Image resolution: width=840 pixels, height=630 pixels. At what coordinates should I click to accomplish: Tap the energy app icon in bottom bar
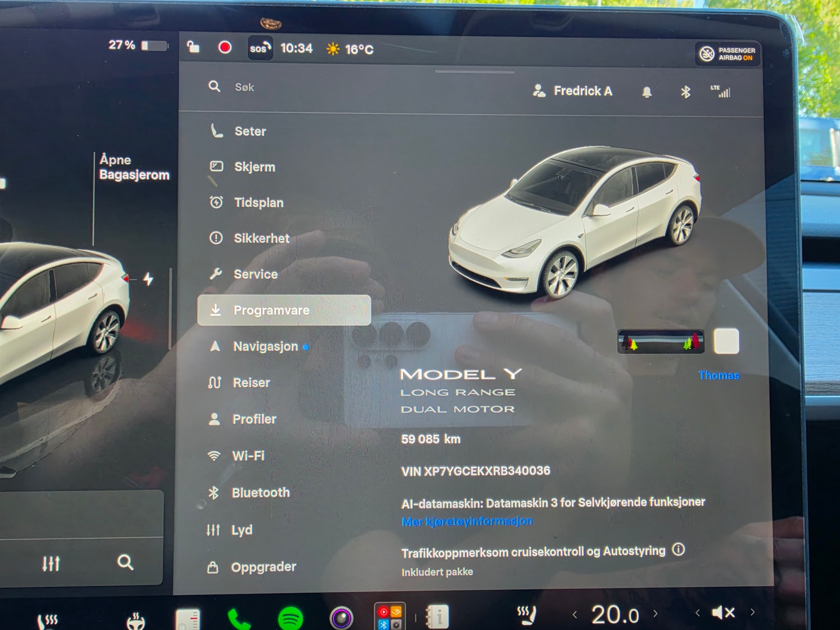pos(188,620)
